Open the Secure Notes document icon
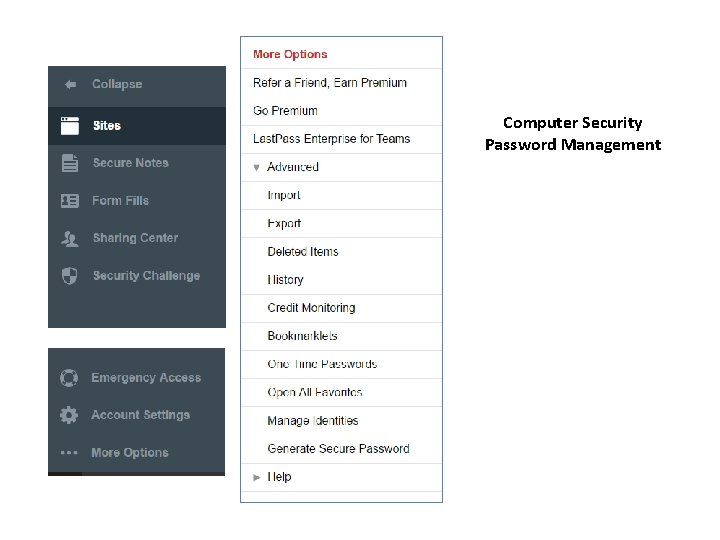The image size is (720, 540). pyautogui.click(x=69, y=163)
